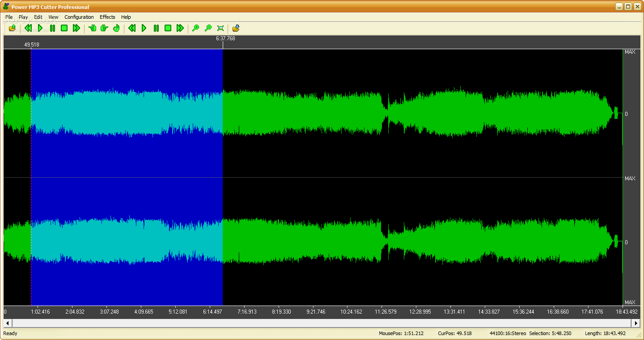
Task: Click the 12:28.995 time ruler label
Action: [420, 312]
